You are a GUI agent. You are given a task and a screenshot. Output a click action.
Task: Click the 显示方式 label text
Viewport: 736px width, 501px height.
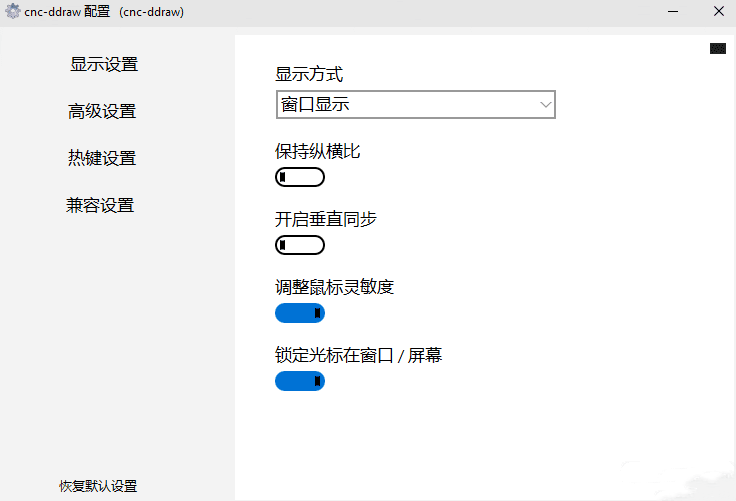pos(309,75)
